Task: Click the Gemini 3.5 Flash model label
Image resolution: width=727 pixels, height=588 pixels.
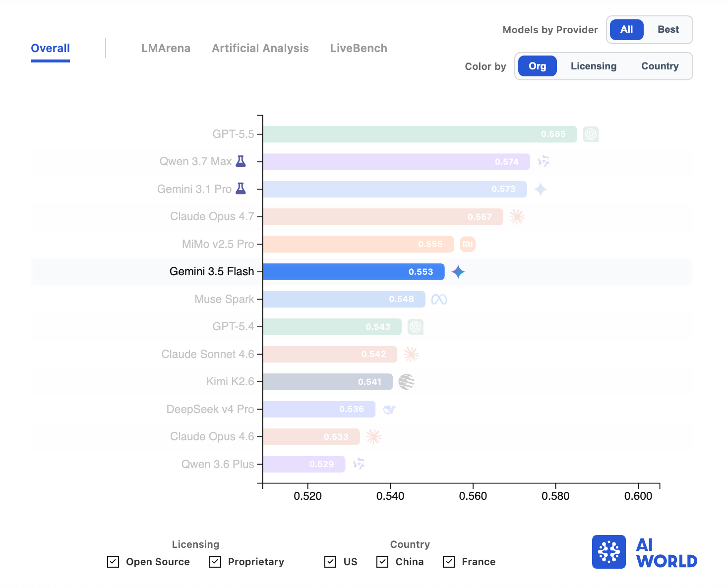Action: [212, 272]
